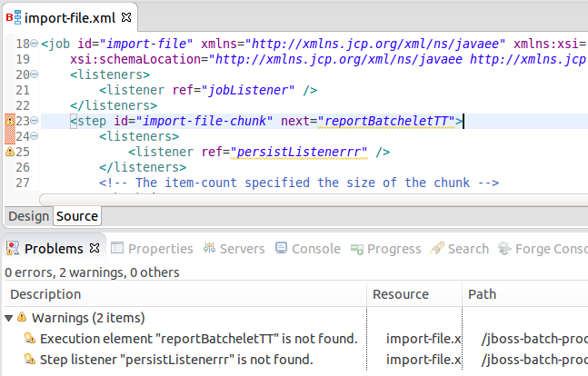Click the warning marker on line 25

[10, 153]
